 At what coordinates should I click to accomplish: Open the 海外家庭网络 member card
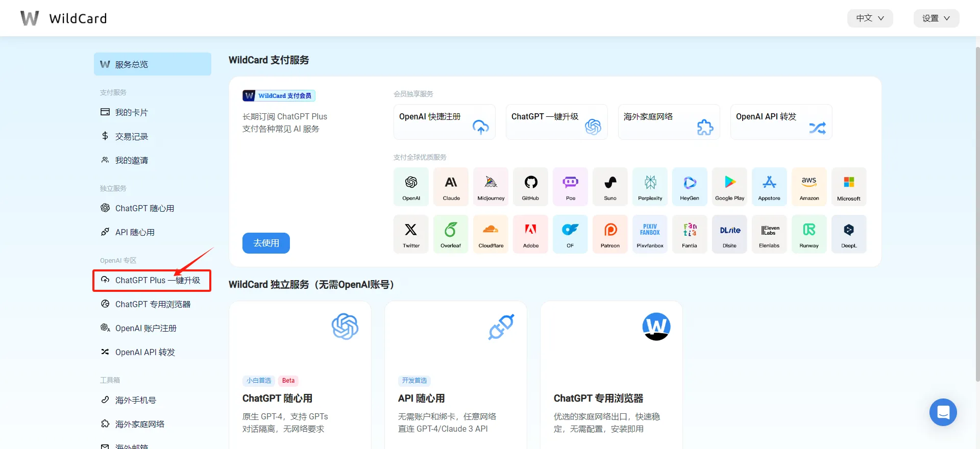(x=669, y=122)
